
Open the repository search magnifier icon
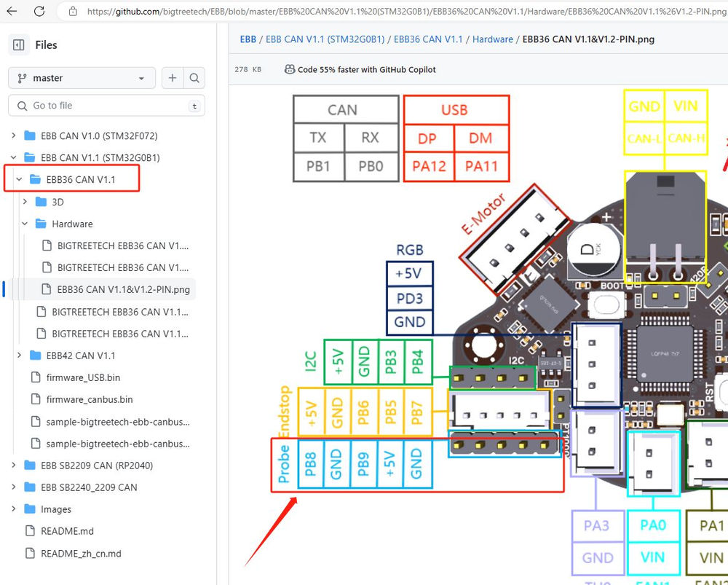click(x=195, y=78)
